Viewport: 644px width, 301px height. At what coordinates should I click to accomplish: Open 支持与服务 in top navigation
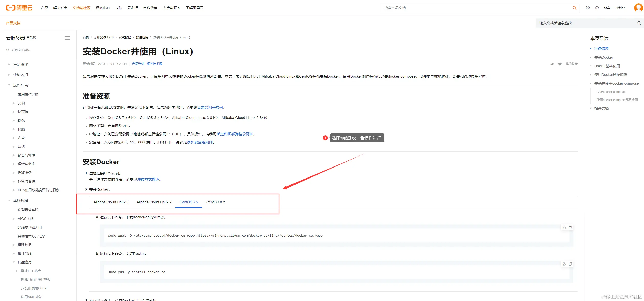(171, 8)
